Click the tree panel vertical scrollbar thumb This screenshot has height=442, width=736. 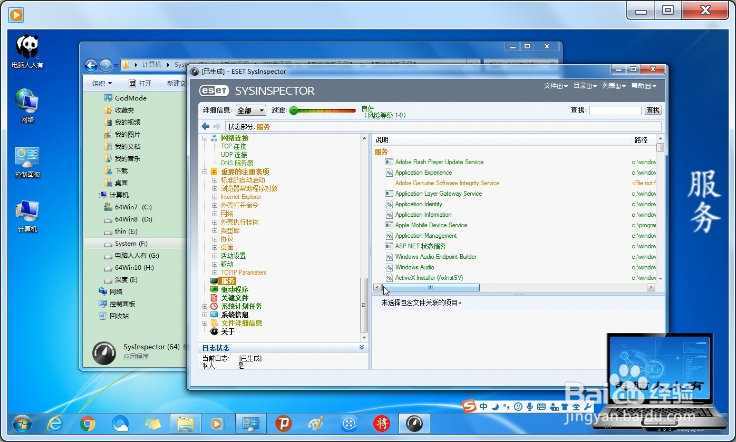(363, 305)
